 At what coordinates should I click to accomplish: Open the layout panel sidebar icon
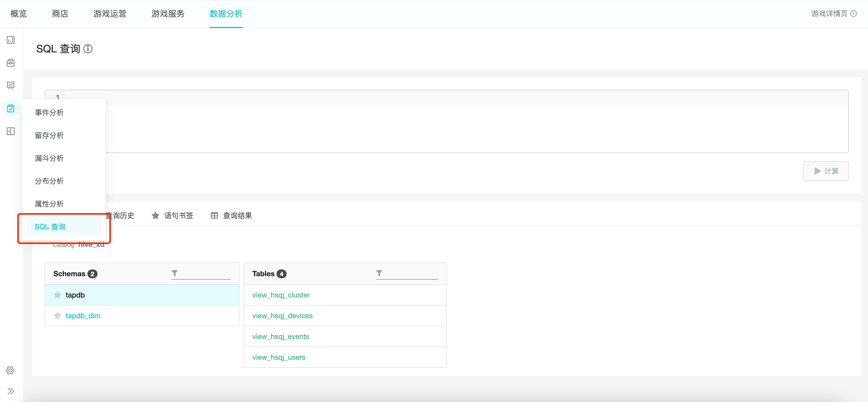(11, 131)
